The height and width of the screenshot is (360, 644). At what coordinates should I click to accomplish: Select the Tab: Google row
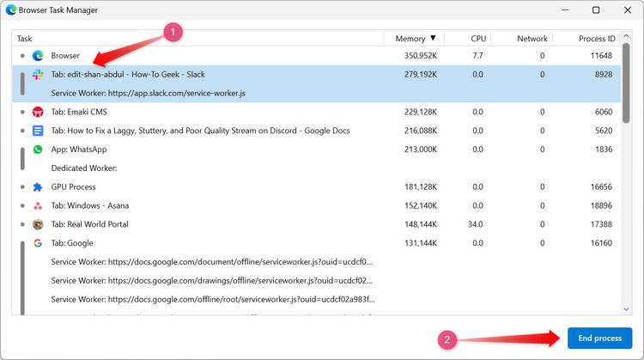pyautogui.click(x=316, y=243)
